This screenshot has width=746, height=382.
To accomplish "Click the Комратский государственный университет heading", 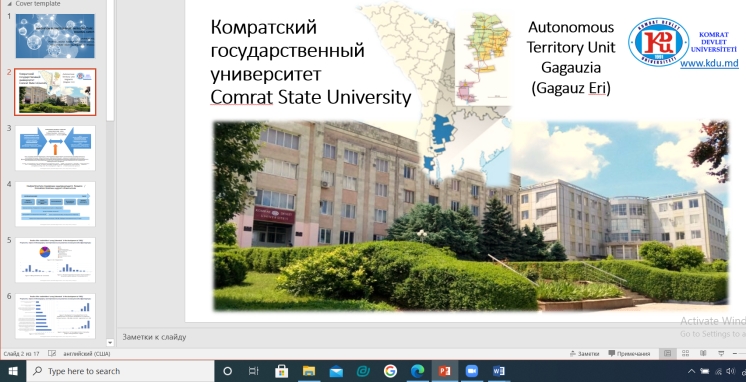I will click(x=287, y=50).
